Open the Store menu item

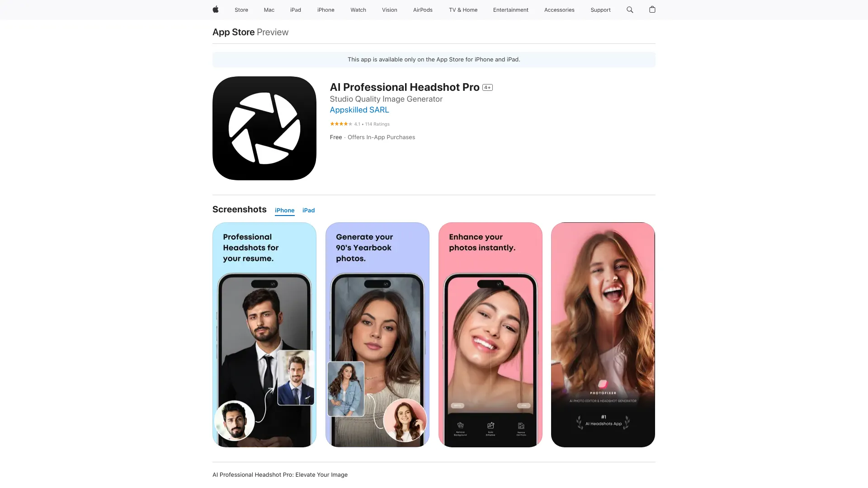(241, 10)
